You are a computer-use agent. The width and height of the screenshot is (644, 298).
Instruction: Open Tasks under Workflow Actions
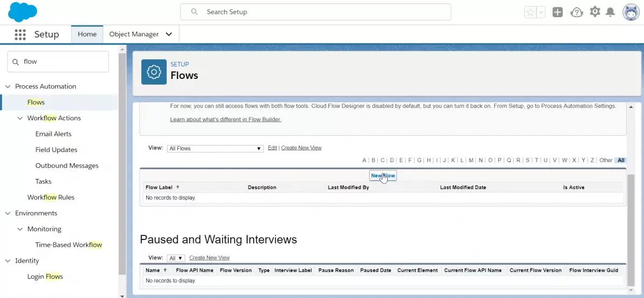coord(43,181)
